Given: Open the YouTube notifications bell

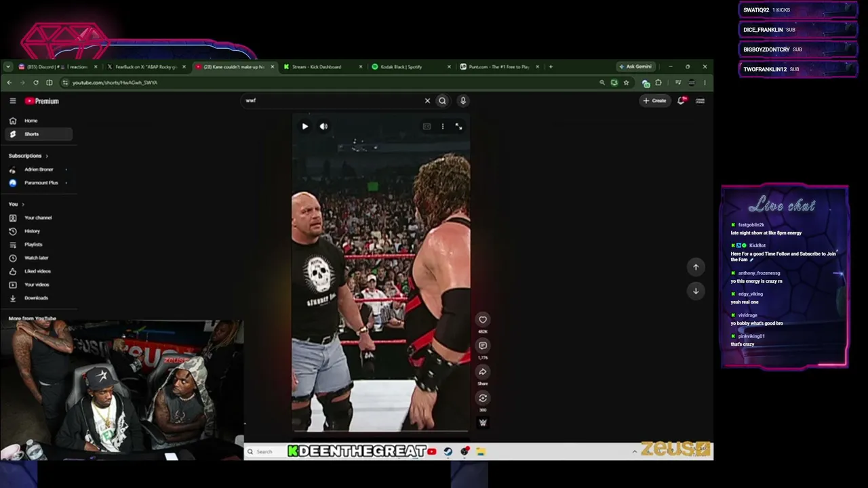Looking at the screenshot, I should tap(682, 101).
